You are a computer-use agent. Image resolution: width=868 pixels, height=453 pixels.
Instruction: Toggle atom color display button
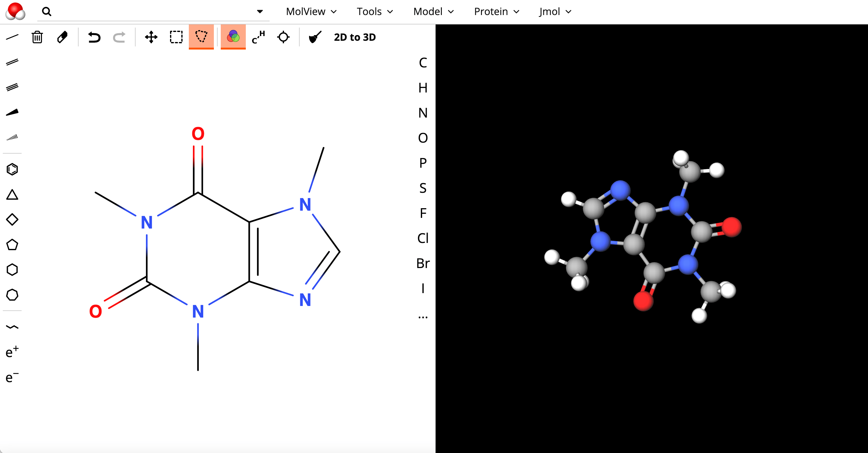pyautogui.click(x=233, y=36)
